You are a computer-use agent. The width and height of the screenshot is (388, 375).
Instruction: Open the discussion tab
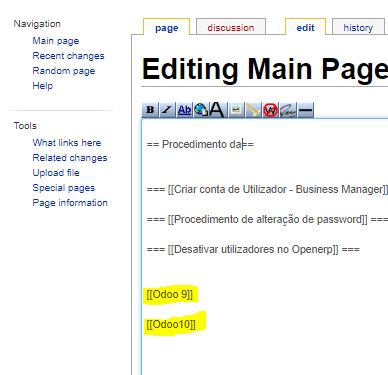[x=231, y=27]
